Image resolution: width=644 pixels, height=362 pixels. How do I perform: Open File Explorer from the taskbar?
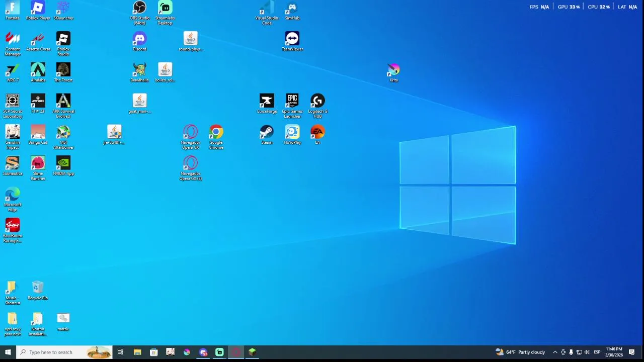tap(137, 352)
